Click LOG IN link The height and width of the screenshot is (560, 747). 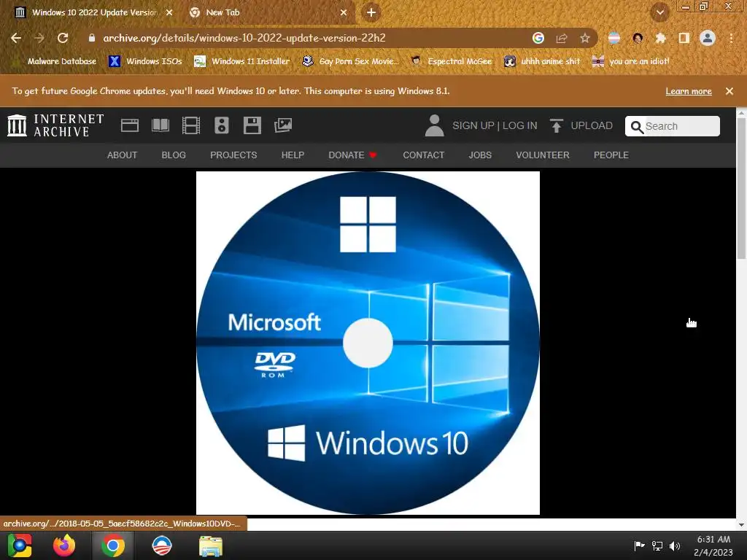click(519, 125)
